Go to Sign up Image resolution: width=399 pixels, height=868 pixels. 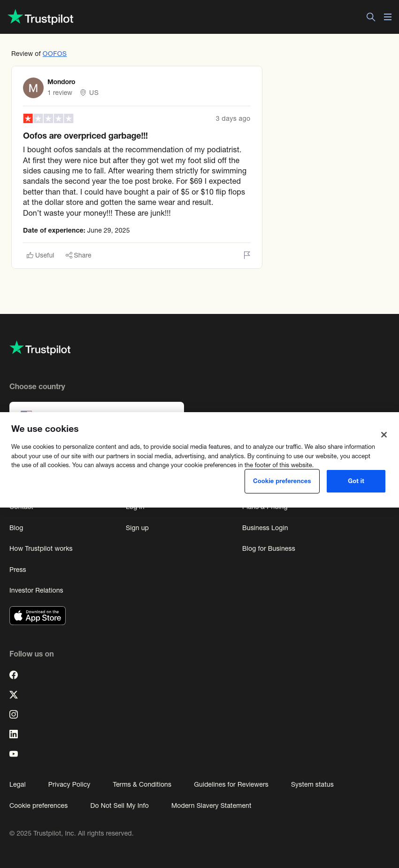(x=137, y=528)
